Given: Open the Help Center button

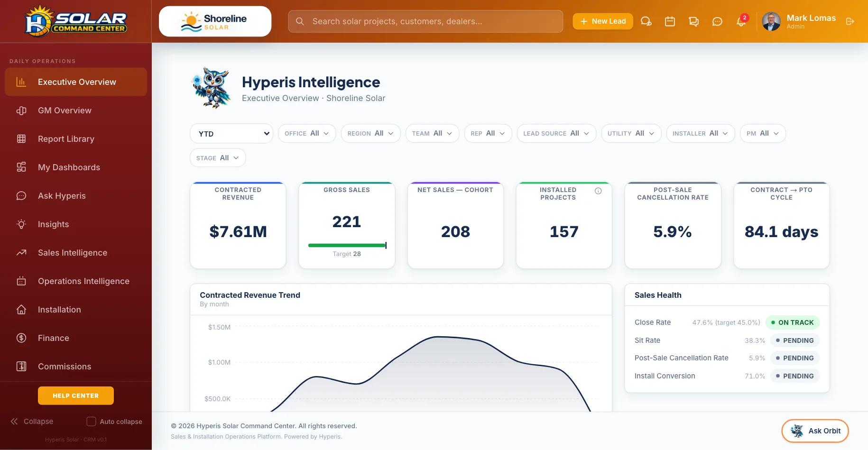Looking at the screenshot, I should click(76, 395).
